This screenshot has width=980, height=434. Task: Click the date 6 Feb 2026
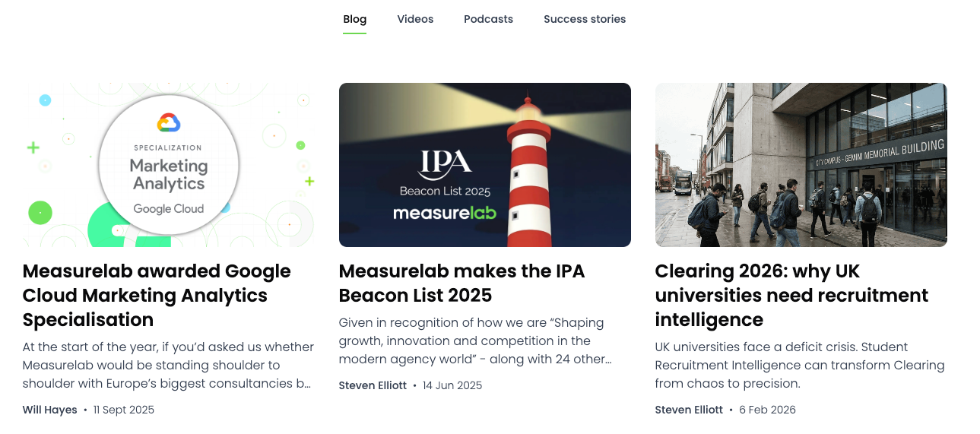[767, 410]
